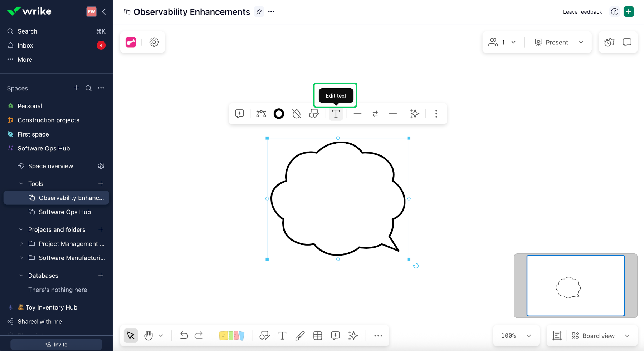Open the zoom level dropdown showing 100%
The width and height of the screenshot is (644, 351).
[x=516, y=336]
